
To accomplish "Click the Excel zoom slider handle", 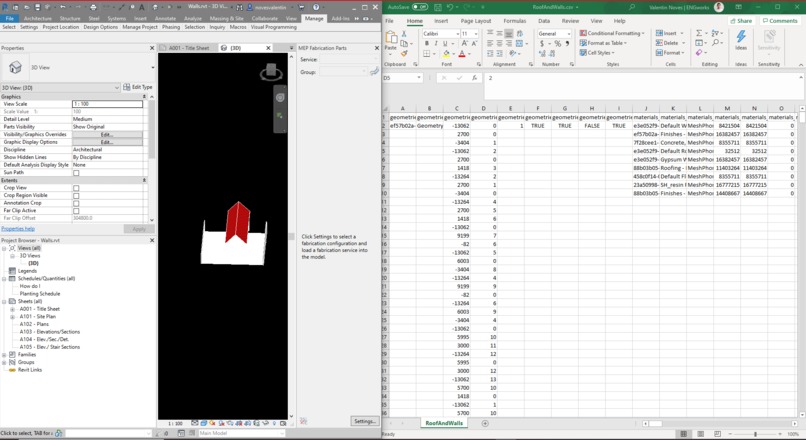I will (x=755, y=434).
